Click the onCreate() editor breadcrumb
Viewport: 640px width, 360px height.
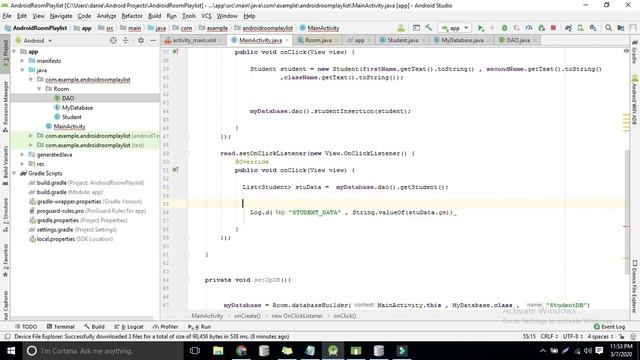click(x=247, y=316)
